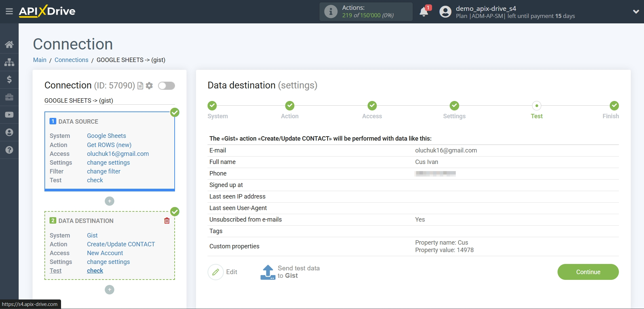The image size is (644, 309).
Task: Open the hamburger sidebar menu
Action: click(x=9, y=11)
